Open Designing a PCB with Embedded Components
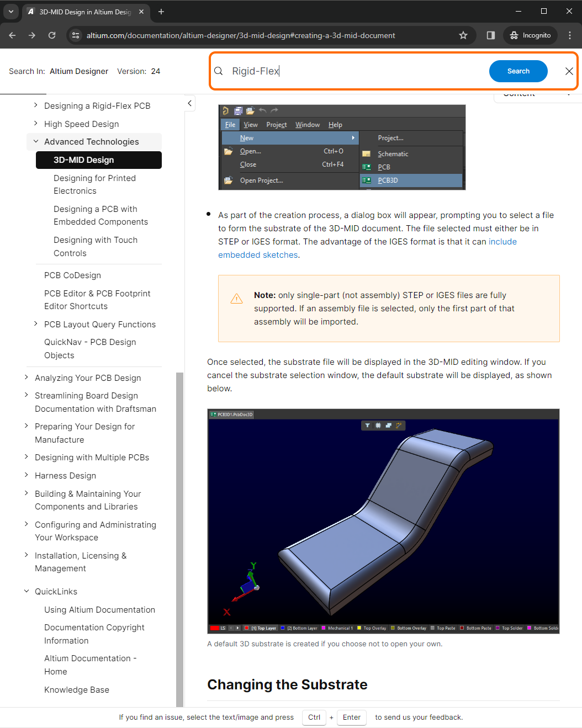The image size is (582, 728). tap(100, 215)
